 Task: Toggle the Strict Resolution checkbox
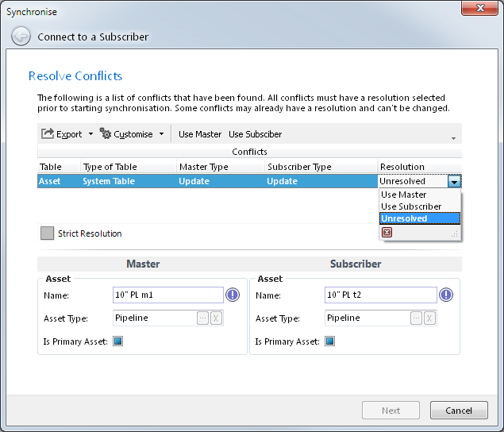[x=48, y=233]
